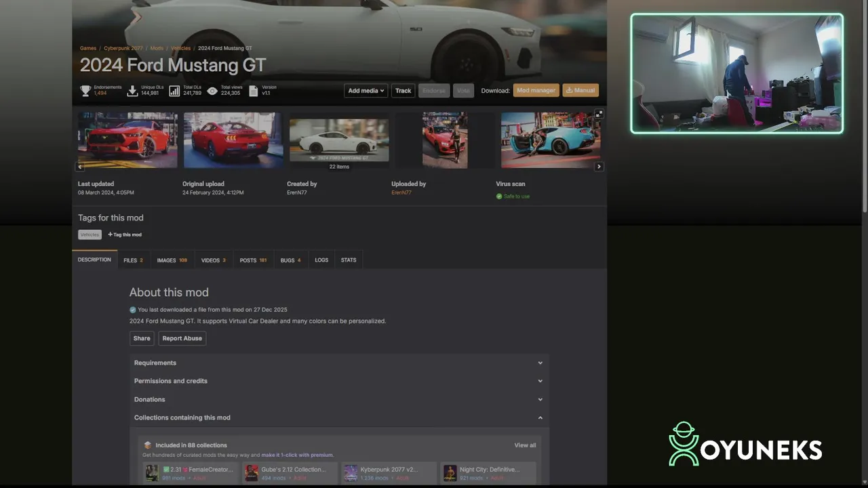The width and height of the screenshot is (868, 488).
Task: Click the Total views eye icon
Action: tap(212, 90)
